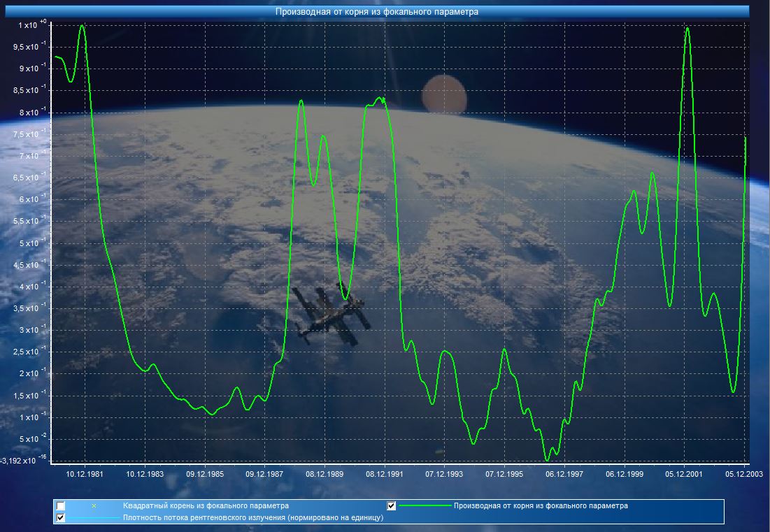Screen dimensions: 770x532
Task: Click the date label 08.12.1989
Action: pos(325,474)
